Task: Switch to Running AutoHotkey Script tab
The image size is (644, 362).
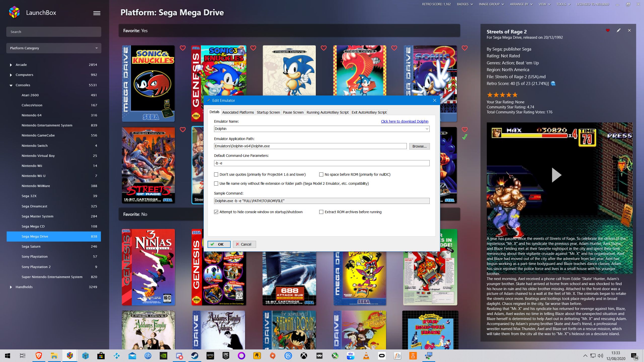Action: point(328,112)
